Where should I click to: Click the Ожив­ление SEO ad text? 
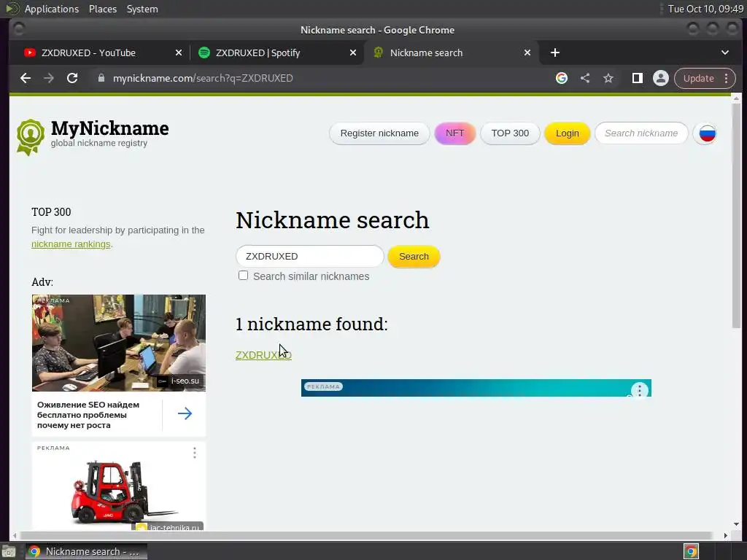click(88, 415)
